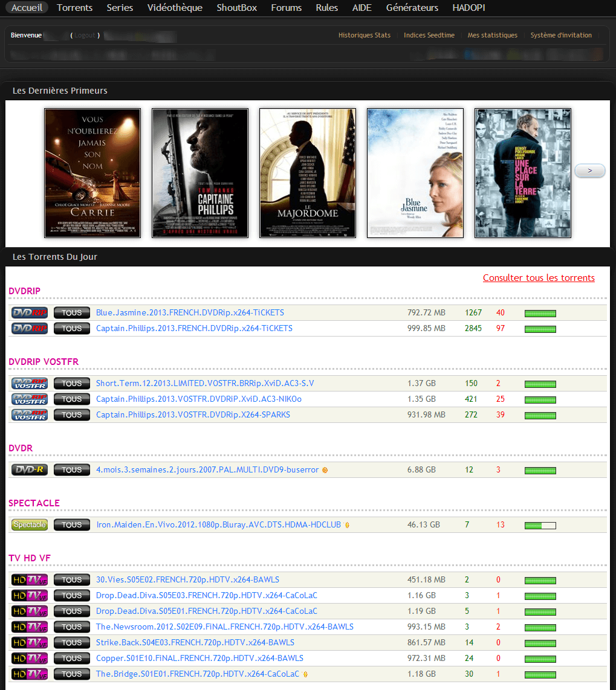The width and height of the screenshot is (616, 690).
Task: Click the DVD-R icon beside 4.mois.3.semaines torrent
Action: pos(30,470)
